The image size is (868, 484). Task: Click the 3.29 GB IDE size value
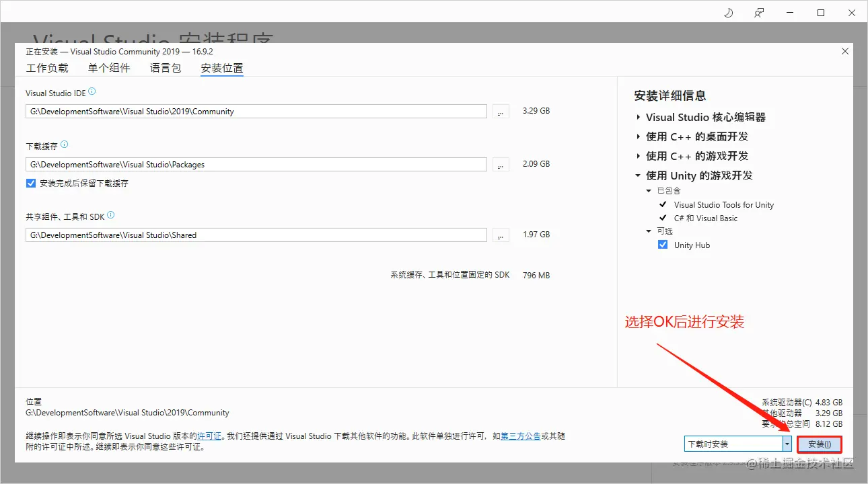click(x=536, y=111)
